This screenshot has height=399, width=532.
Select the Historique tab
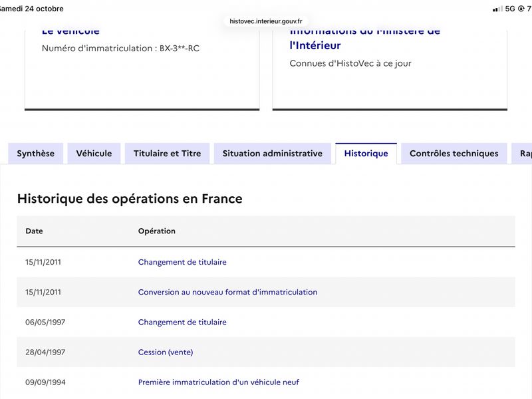366,154
